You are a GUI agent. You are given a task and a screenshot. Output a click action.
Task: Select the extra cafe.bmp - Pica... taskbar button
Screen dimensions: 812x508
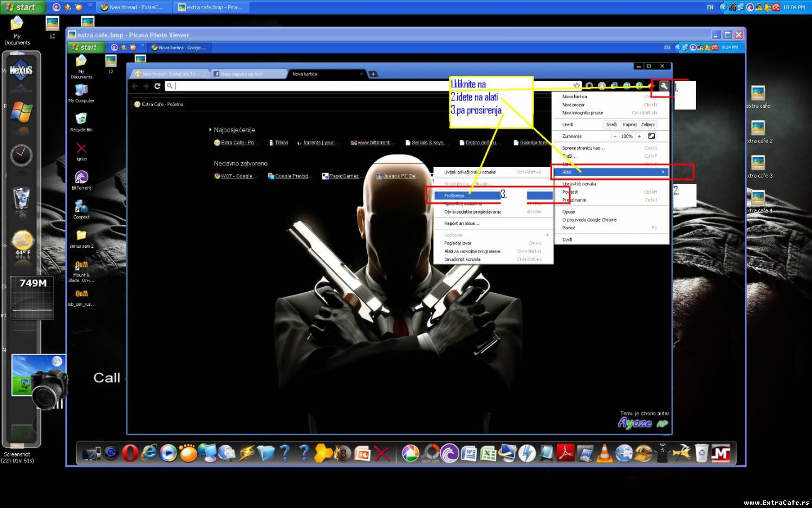(x=211, y=7)
